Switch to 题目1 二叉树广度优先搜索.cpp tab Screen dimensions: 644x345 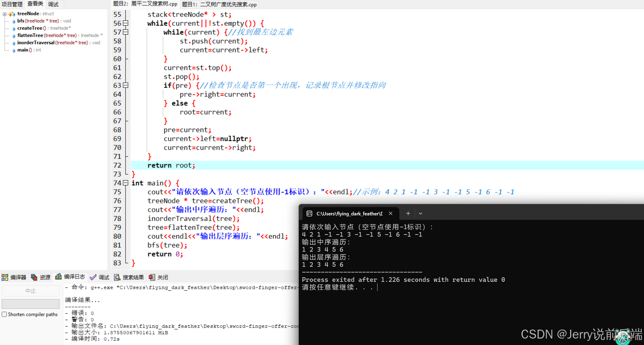tap(219, 4)
